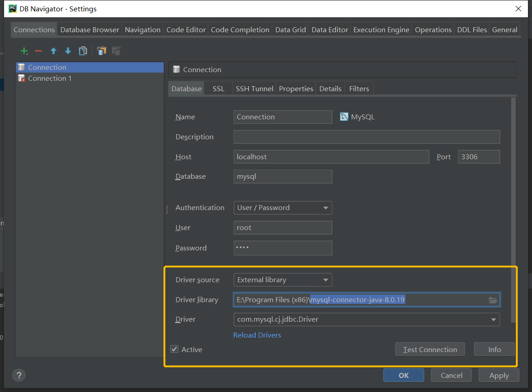Image resolution: width=532 pixels, height=392 pixels.
Task: Toggle the Active checkbox
Action: pos(174,349)
